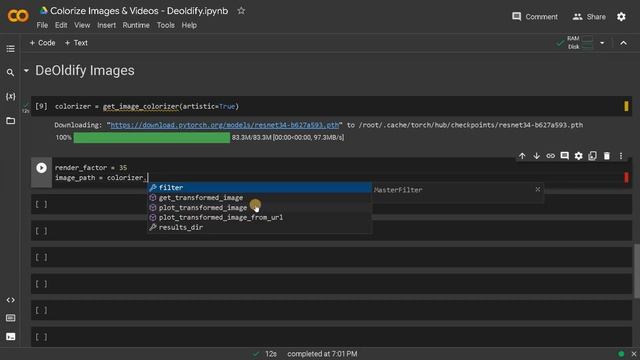Open cell editor settings gear
The image size is (640, 360).
click(x=578, y=156)
